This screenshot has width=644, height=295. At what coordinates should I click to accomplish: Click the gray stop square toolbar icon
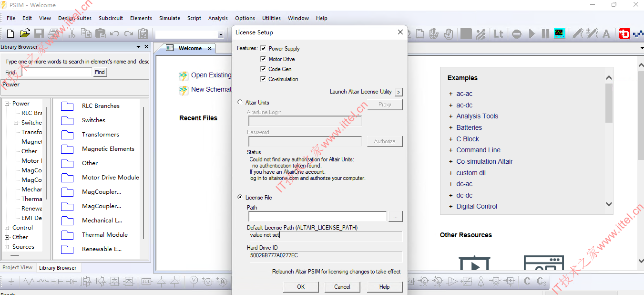(x=466, y=34)
